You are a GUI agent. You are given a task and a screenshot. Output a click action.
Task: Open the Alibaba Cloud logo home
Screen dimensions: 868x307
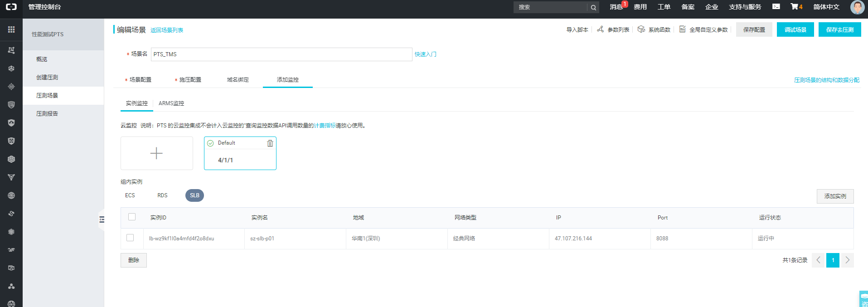[11, 7]
